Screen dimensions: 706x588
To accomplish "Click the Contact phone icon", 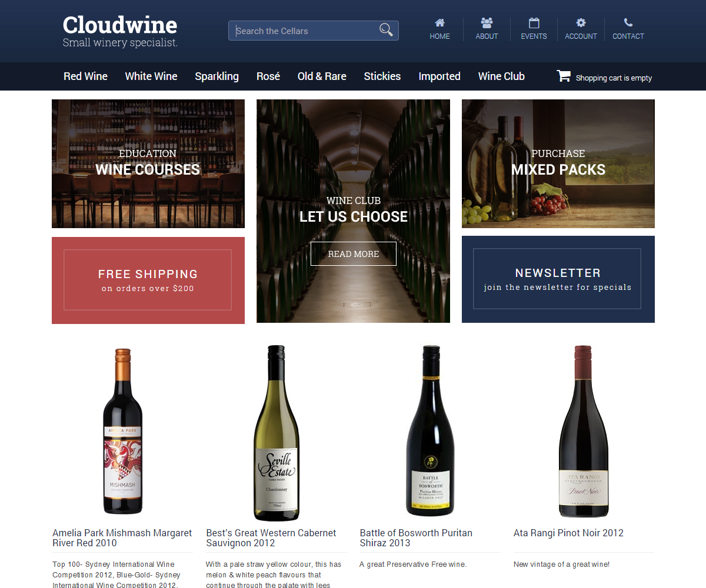I will 628,23.
